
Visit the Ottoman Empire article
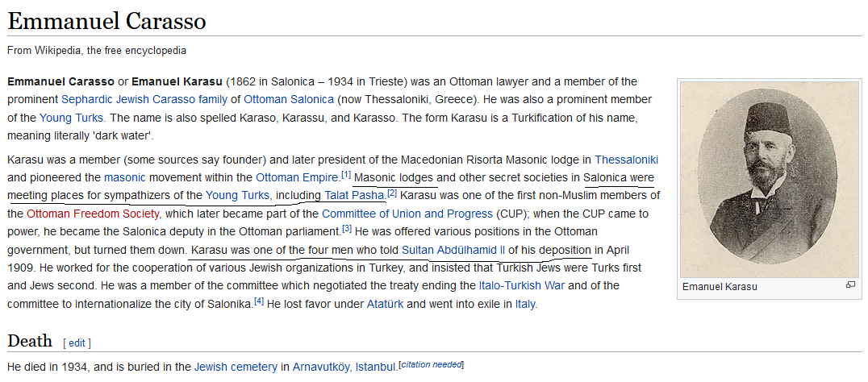point(297,178)
